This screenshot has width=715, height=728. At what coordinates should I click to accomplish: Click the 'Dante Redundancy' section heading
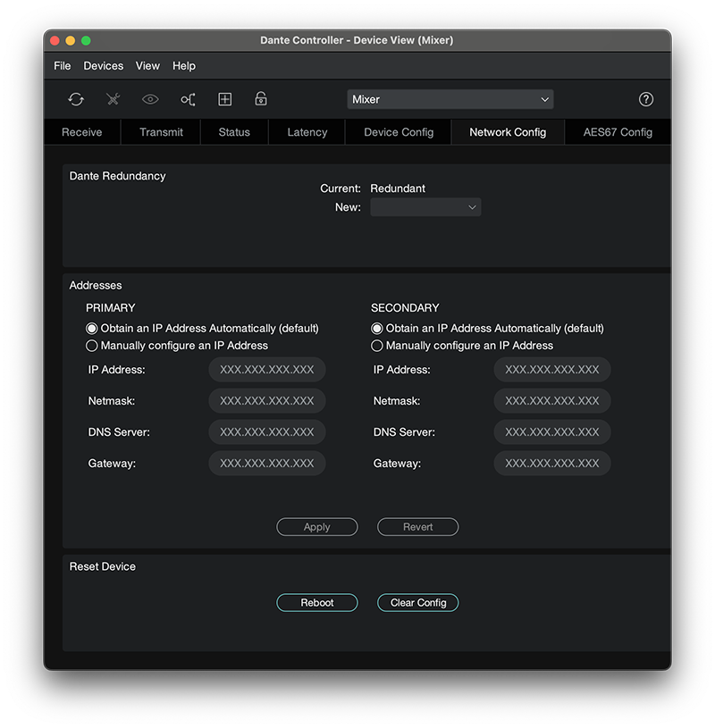pos(118,176)
